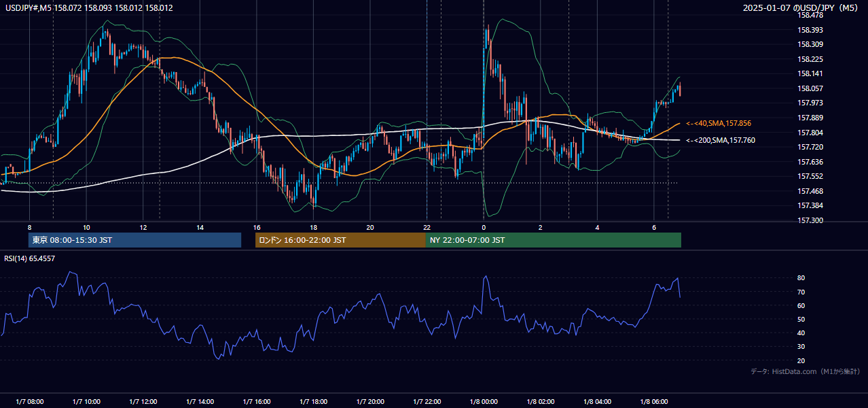Screen dimensions: 868x408
Task: Click the bottom time label 1/8 00:00
Action: [x=484, y=402]
